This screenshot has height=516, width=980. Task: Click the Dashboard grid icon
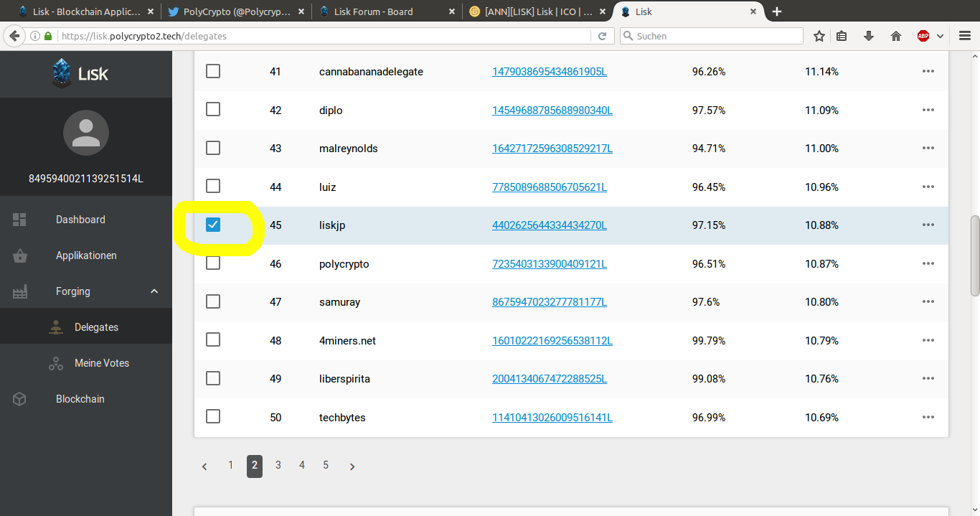point(19,220)
